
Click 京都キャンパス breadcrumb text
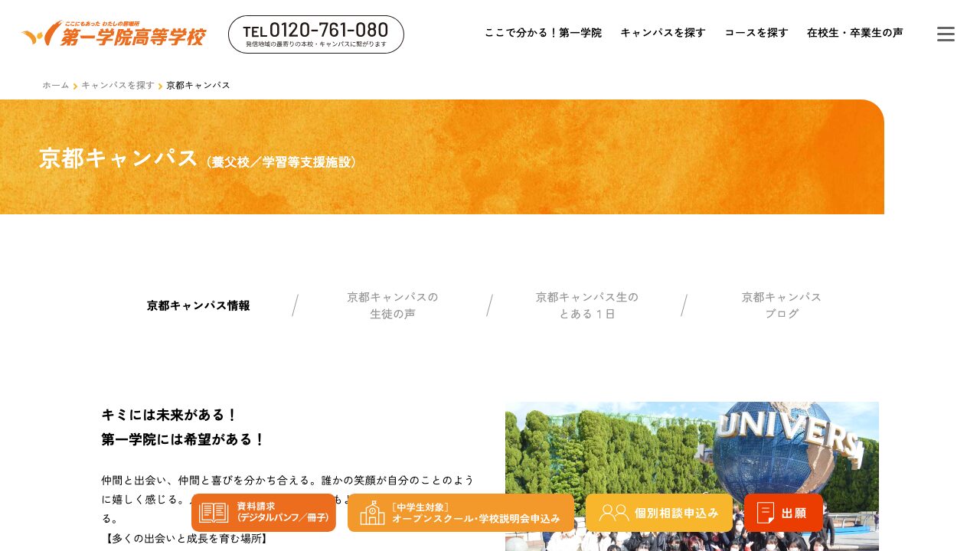(198, 85)
